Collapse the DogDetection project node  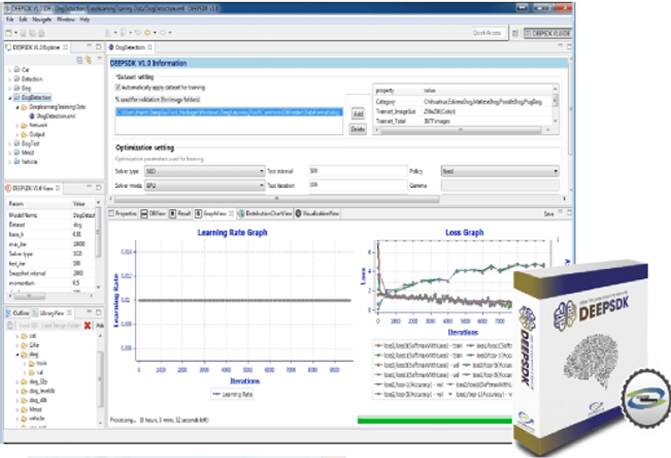coord(9,98)
